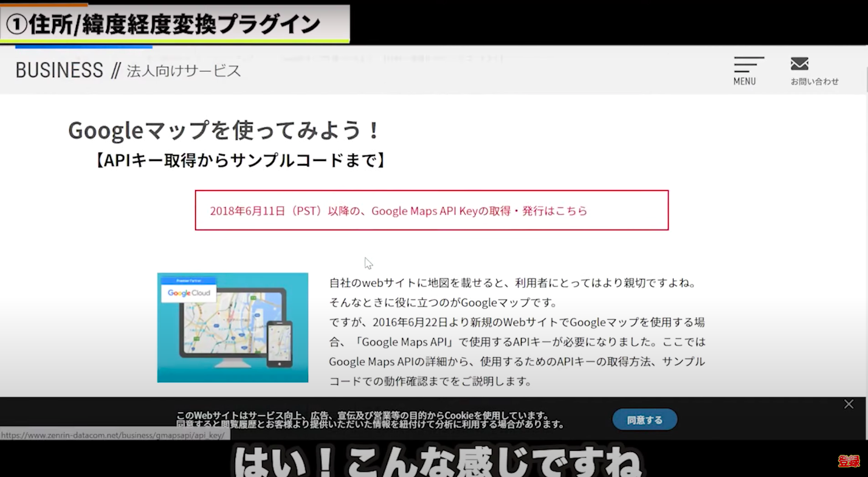Screen dimensions: 868x477
Task: Click the ①住所/緯度経度変換プラグイン title overlay
Action: [163, 24]
